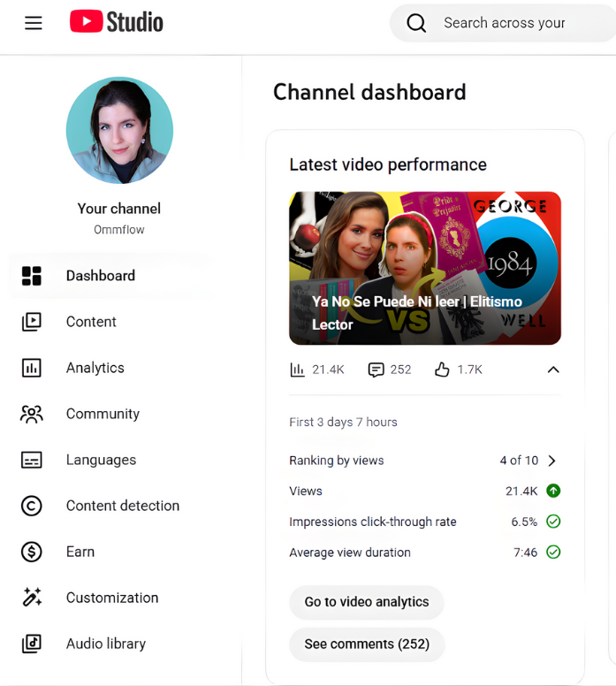This screenshot has width=616, height=686.
Task: Open the latest video thumbnail
Action: pos(425,268)
